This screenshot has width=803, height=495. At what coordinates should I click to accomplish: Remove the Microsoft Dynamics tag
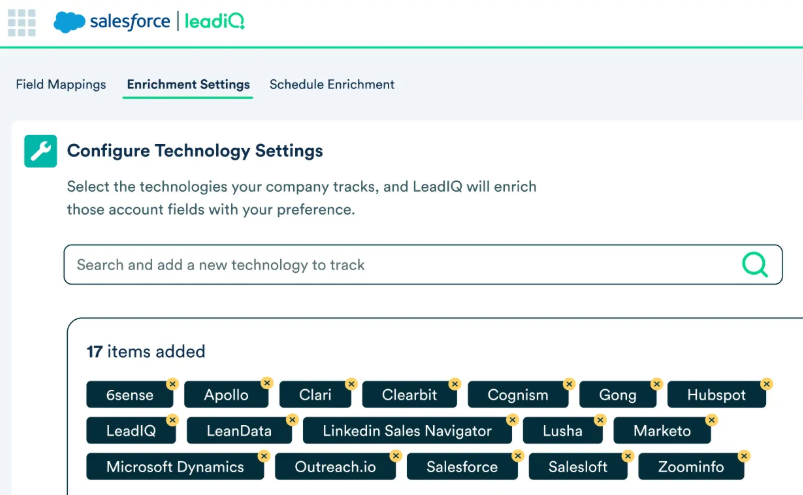coord(264,456)
